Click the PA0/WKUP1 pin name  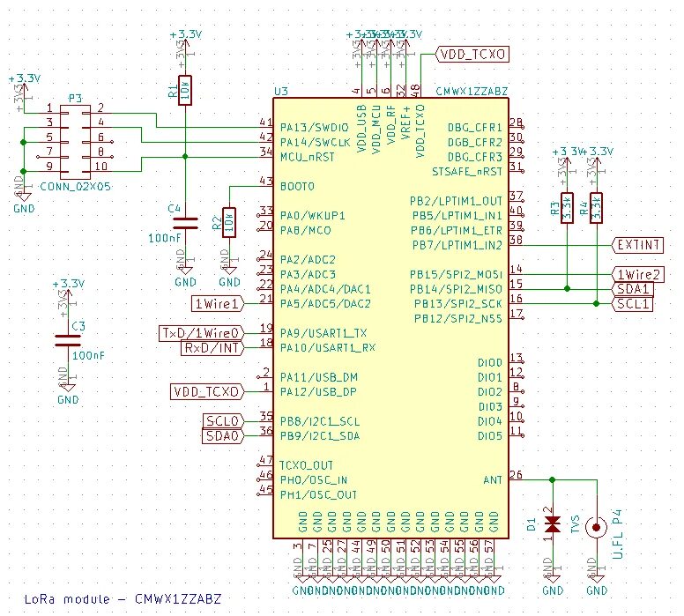tap(313, 216)
